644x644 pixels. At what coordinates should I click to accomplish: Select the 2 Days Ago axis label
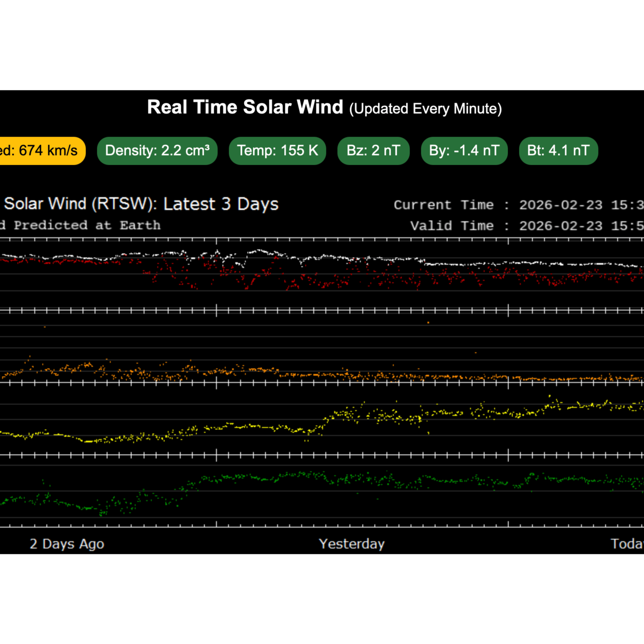click(x=66, y=544)
